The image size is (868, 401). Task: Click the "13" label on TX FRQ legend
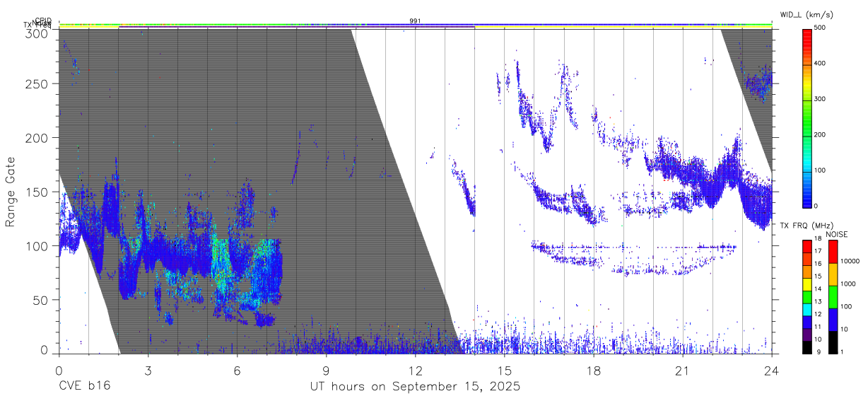pos(819,302)
